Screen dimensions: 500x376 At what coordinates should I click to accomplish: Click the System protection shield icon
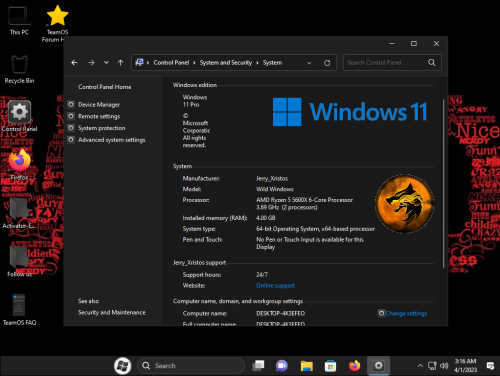tap(71, 128)
